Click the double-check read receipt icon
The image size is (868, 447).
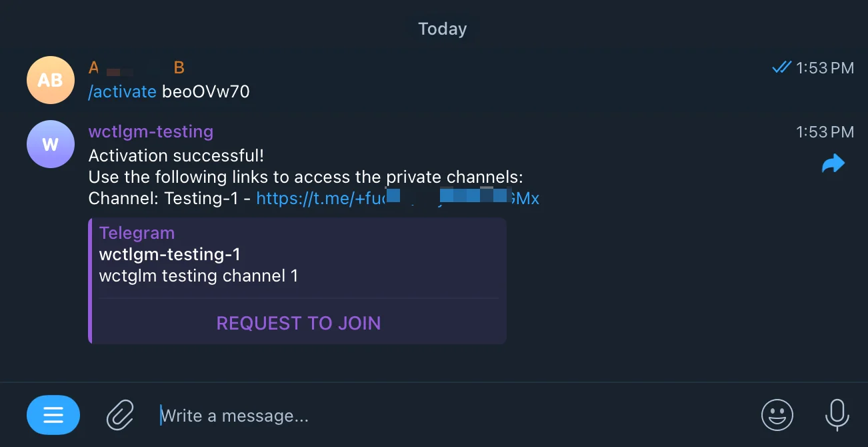[781, 67]
